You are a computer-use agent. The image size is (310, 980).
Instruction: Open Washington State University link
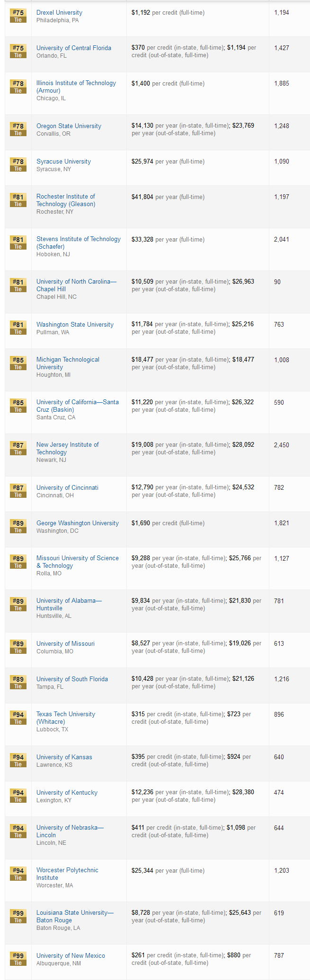[75, 324]
